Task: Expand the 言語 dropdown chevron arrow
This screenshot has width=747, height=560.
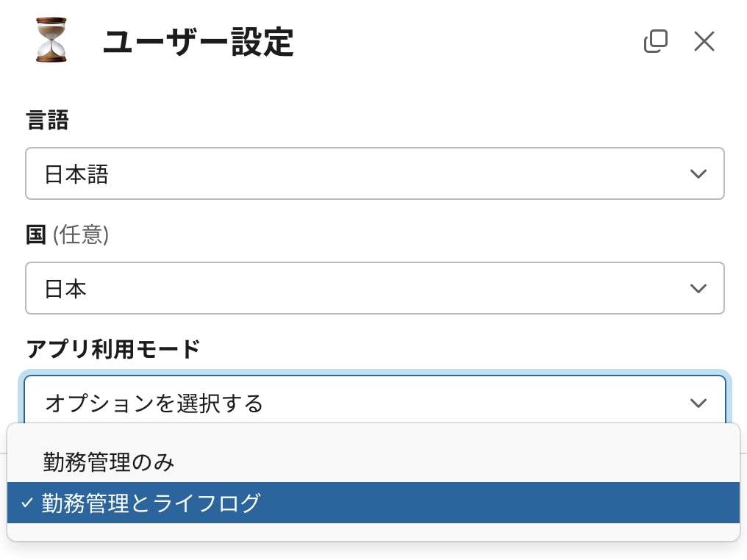Action: (698, 174)
